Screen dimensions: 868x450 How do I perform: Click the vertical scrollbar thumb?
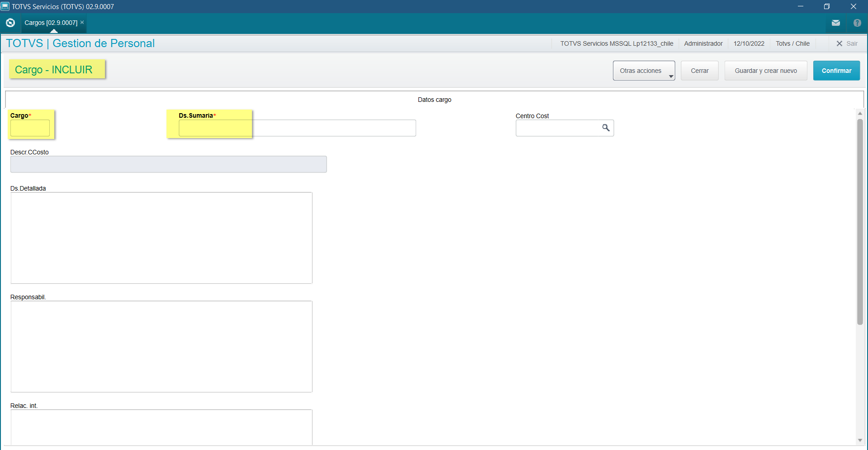pyautogui.click(x=859, y=222)
